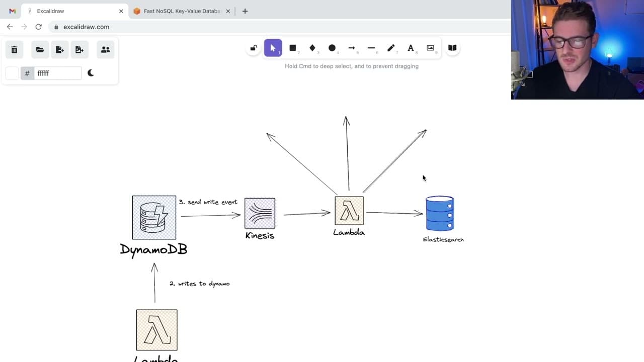
Task: Switch to the Excalidraw browser tab
Action: click(74, 11)
